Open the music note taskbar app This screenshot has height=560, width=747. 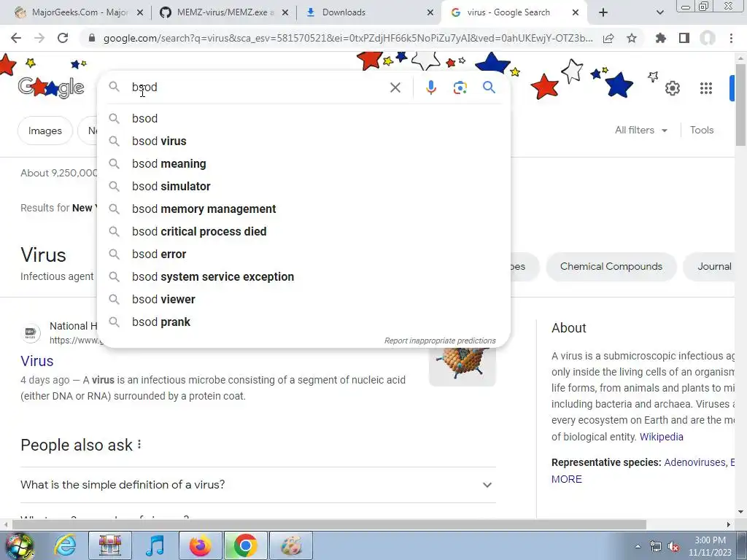click(x=155, y=545)
